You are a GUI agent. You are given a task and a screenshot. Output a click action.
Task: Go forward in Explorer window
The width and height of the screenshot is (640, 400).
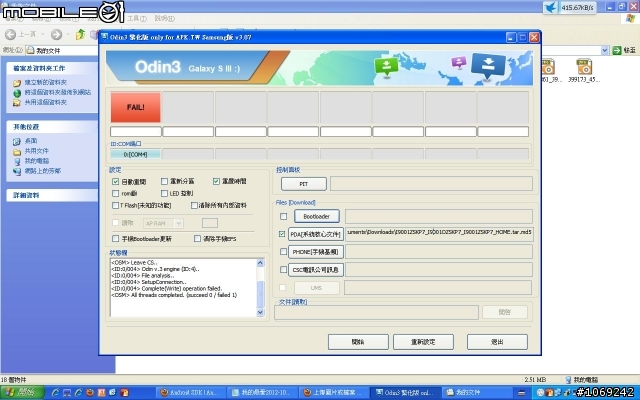(x=56, y=35)
